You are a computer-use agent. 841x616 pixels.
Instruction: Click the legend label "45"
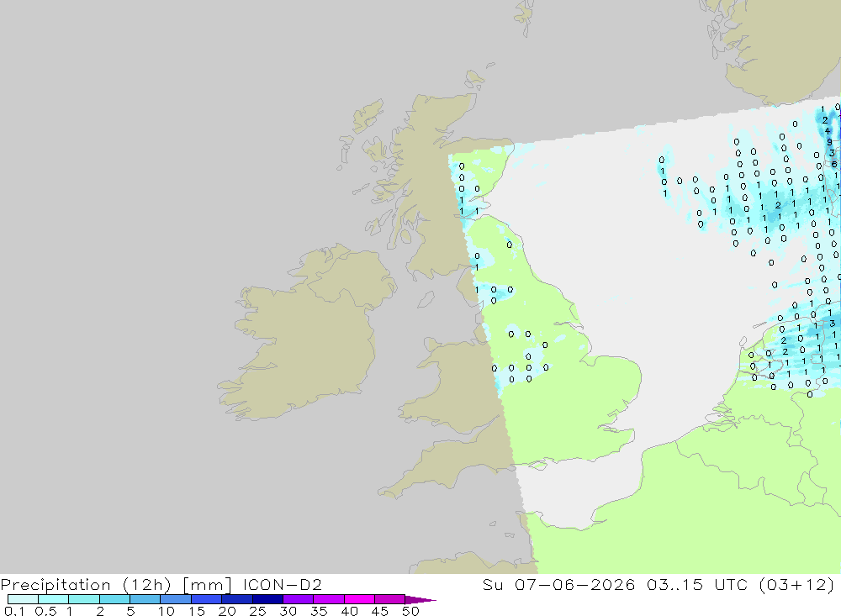[380, 611]
